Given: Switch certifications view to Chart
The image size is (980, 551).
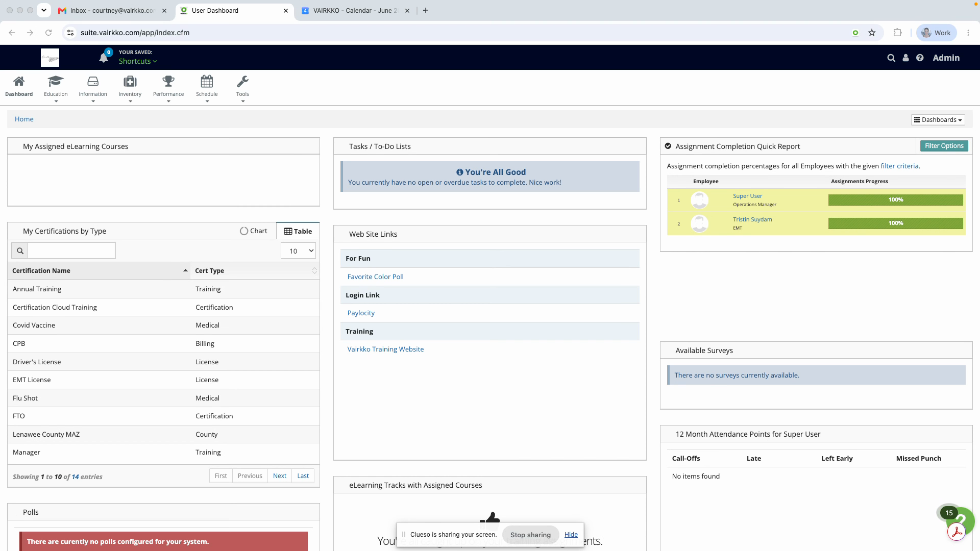Looking at the screenshot, I should coord(254,231).
